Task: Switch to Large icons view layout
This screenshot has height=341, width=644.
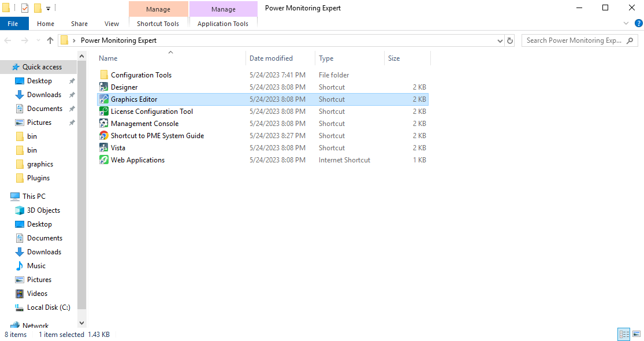Action: point(636,334)
